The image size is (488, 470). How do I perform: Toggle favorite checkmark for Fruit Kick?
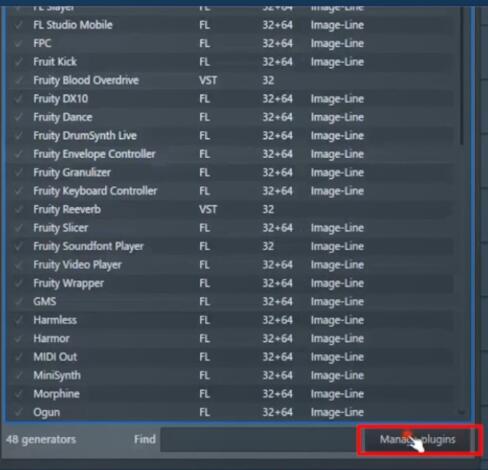(x=19, y=62)
